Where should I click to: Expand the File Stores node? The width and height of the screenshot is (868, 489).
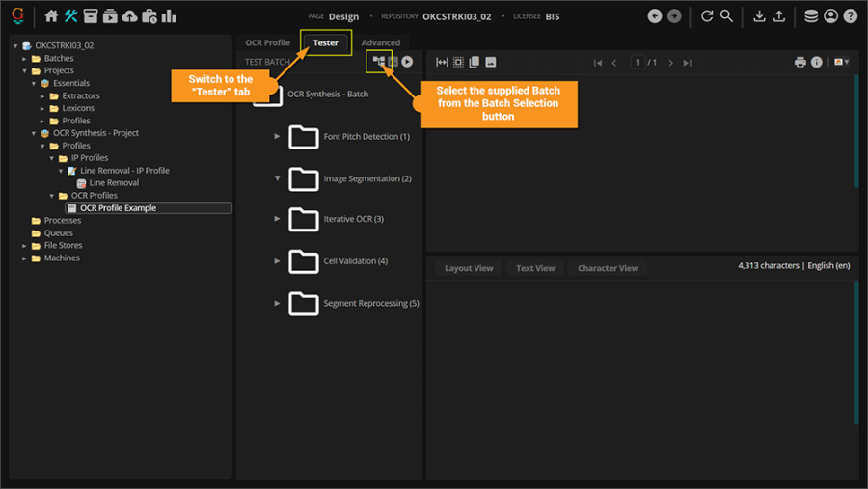point(24,245)
